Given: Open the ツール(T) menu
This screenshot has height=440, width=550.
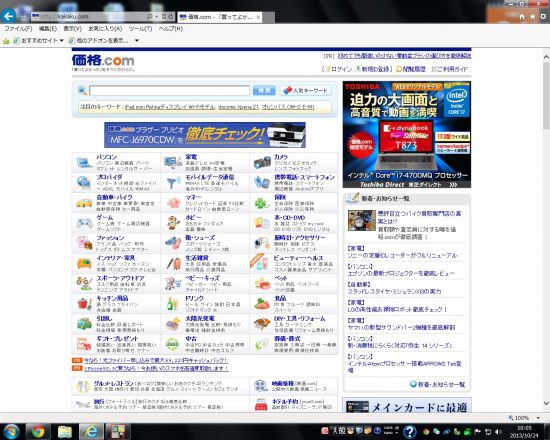Looking at the screenshot, I should point(140,29).
